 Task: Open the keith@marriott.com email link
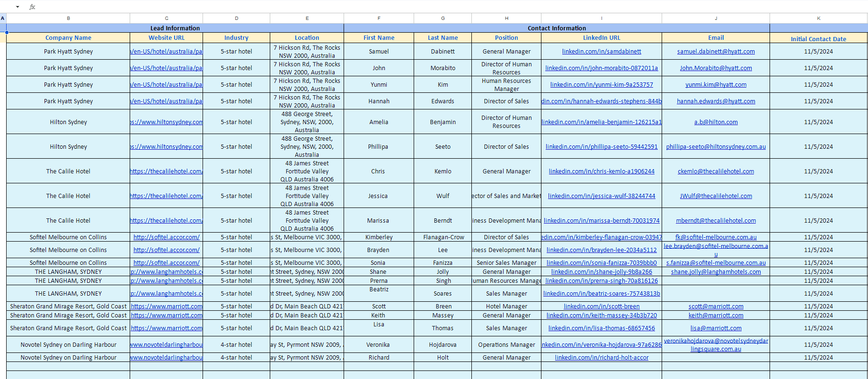pos(716,316)
